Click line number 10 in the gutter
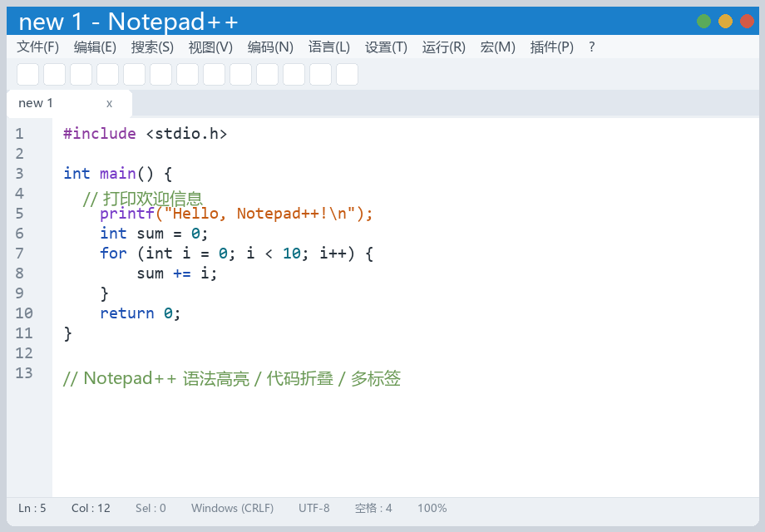 [x=24, y=313]
